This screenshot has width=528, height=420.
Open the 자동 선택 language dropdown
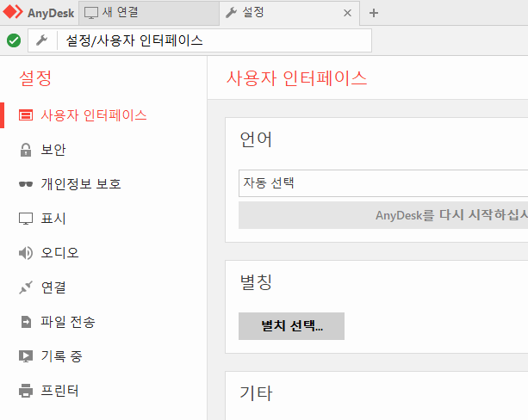[x=383, y=183]
